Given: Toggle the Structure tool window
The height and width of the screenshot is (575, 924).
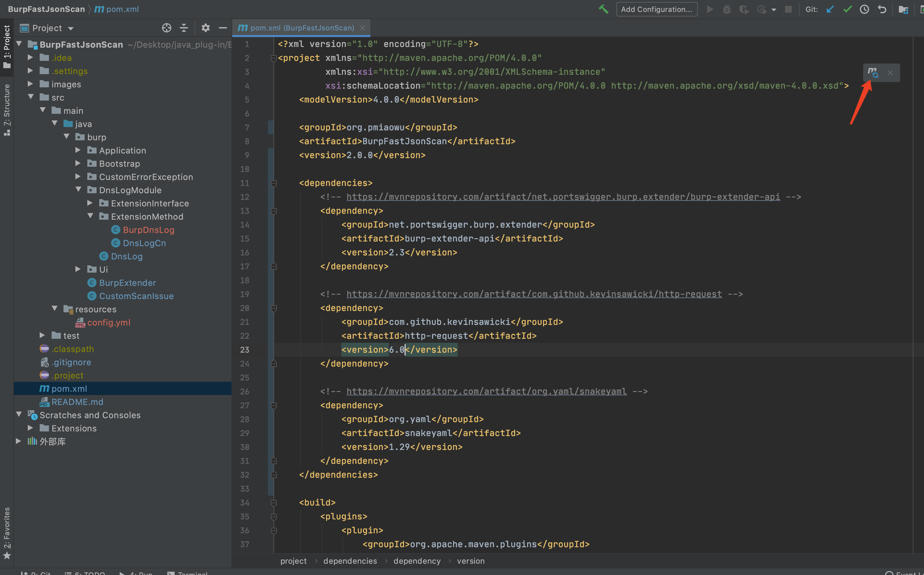Looking at the screenshot, I should coord(7,109).
